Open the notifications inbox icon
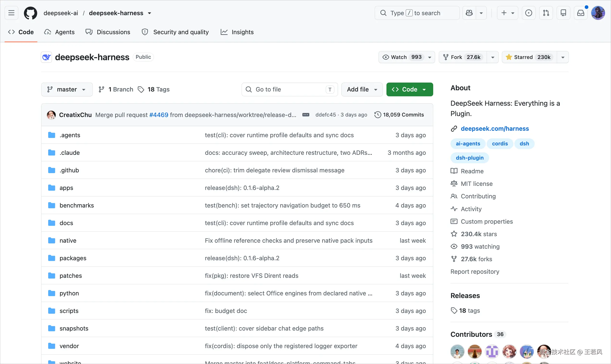This screenshot has width=611, height=364. 581,13
